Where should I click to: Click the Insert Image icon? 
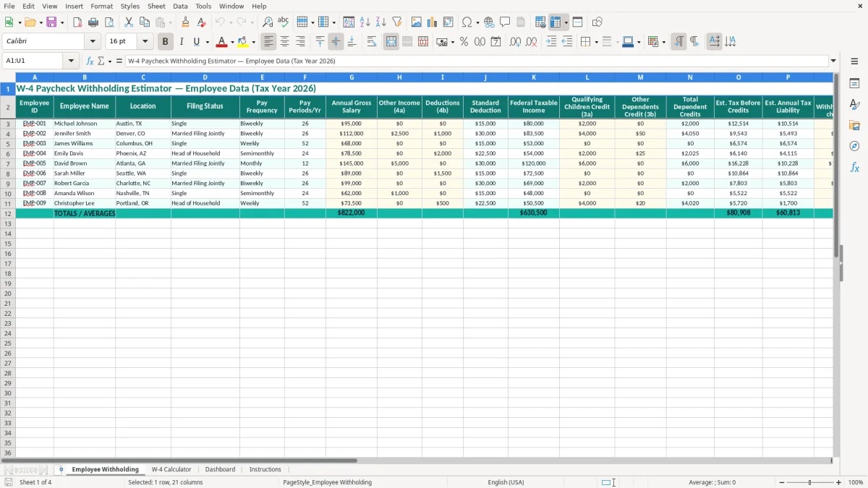pos(417,22)
